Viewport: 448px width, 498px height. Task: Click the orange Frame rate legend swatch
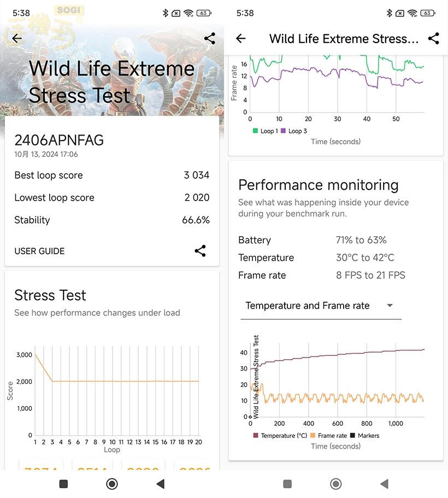click(313, 436)
